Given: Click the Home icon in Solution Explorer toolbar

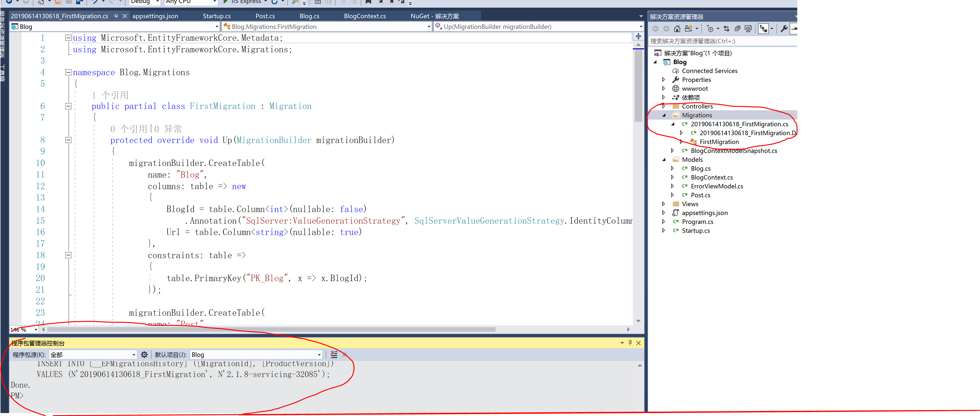Looking at the screenshot, I should point(677,29).
